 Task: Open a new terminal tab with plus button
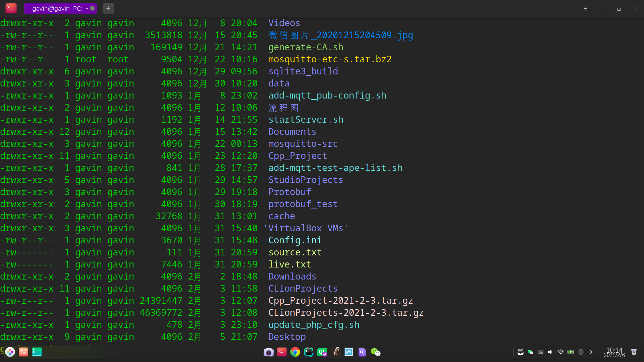108,8
